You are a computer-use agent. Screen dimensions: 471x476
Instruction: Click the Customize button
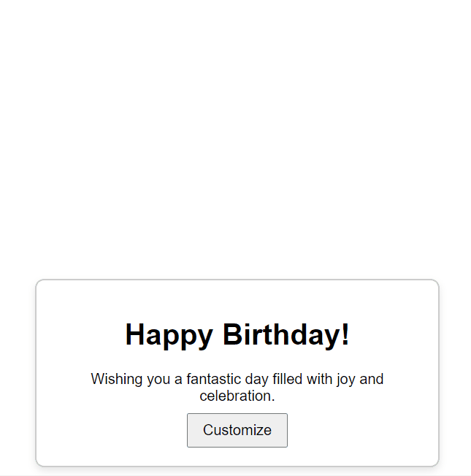[x=237, y=430]
